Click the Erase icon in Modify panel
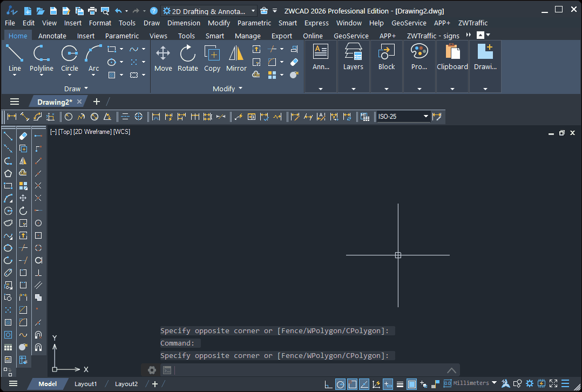582x392 pixels. [294, 62]
